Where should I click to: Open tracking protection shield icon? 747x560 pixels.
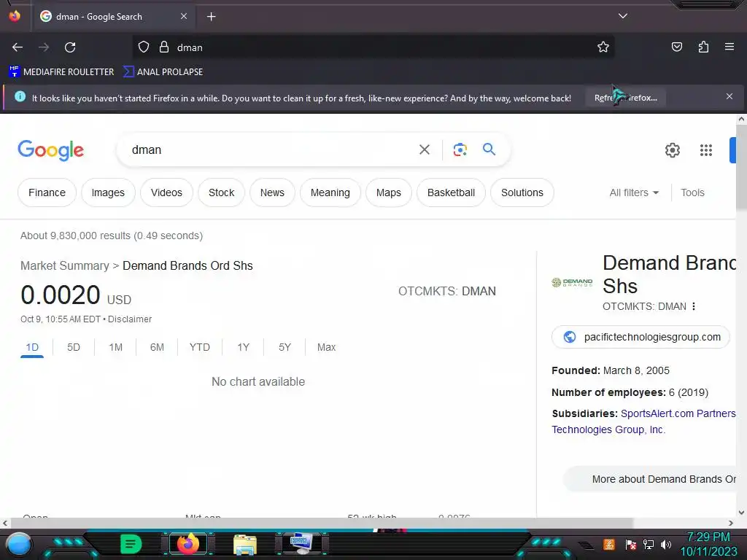click(x=144, y=47)
